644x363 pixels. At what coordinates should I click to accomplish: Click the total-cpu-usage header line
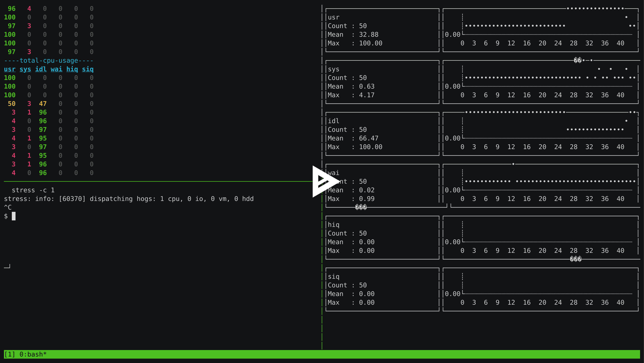pyautogui.click(x=49, y=60)
